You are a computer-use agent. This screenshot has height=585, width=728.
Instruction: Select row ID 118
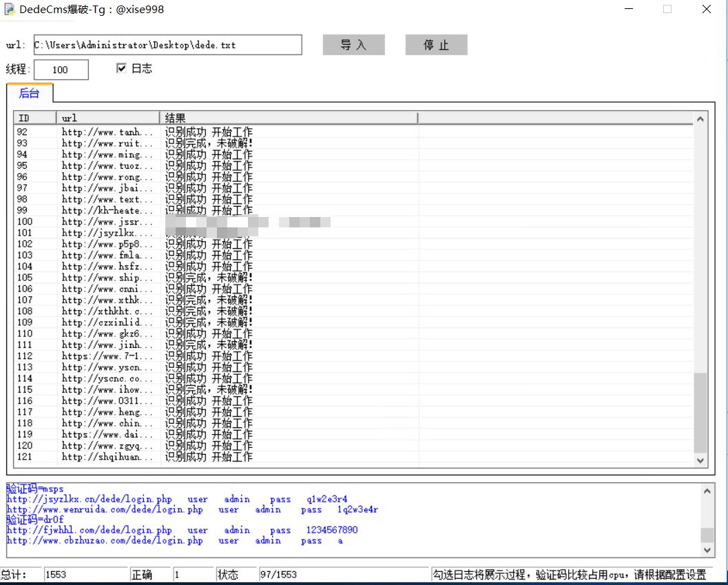25,423
